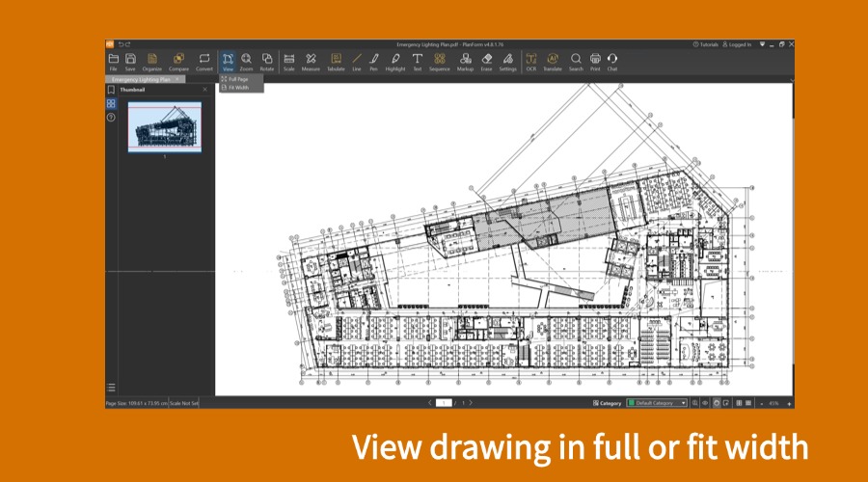This screenshot has height=482, width=868.
Task: Activate the Measure tool
Action: coord(311,62)
